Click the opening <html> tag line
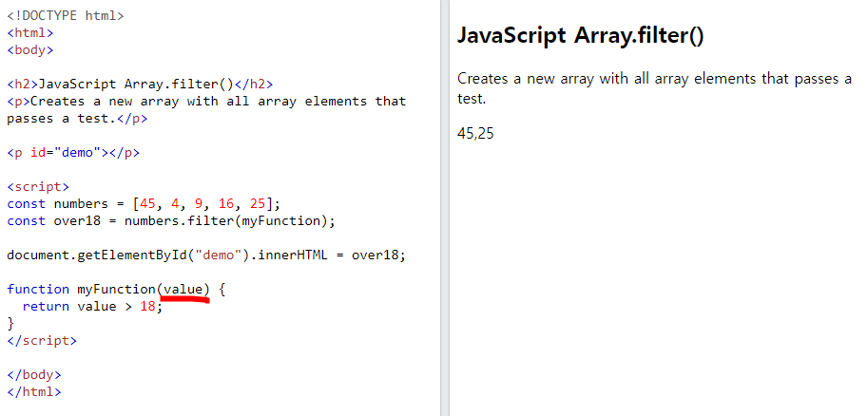868x416 pixels. click(30, 32)
